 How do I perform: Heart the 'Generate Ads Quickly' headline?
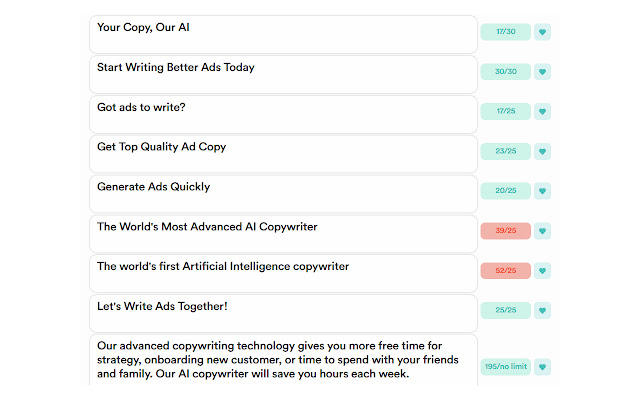543,191
